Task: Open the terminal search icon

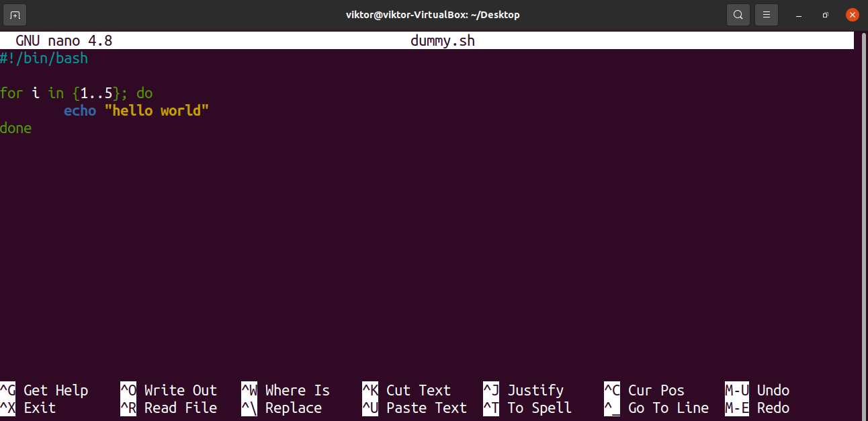Action: (x=738, y=14)
